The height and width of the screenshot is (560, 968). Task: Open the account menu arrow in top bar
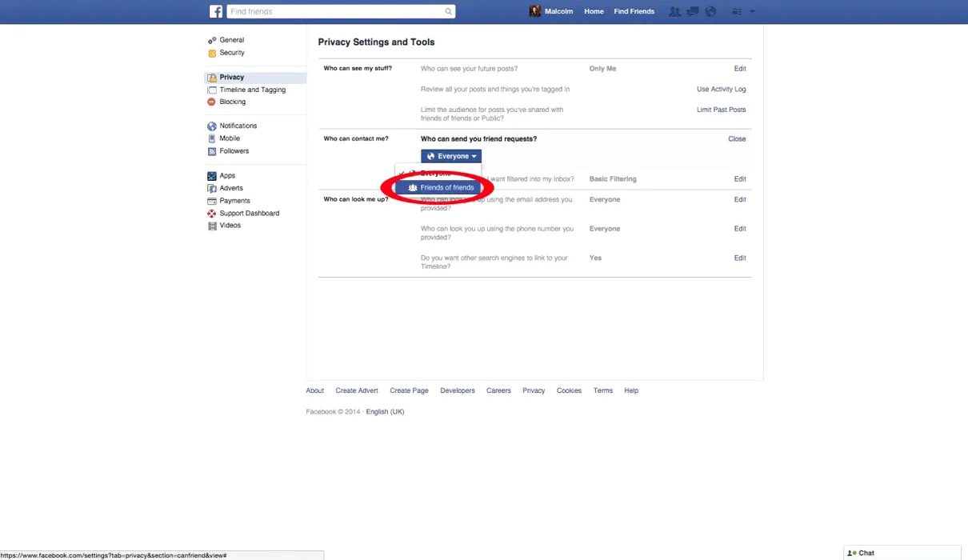(x=752, y=11)
